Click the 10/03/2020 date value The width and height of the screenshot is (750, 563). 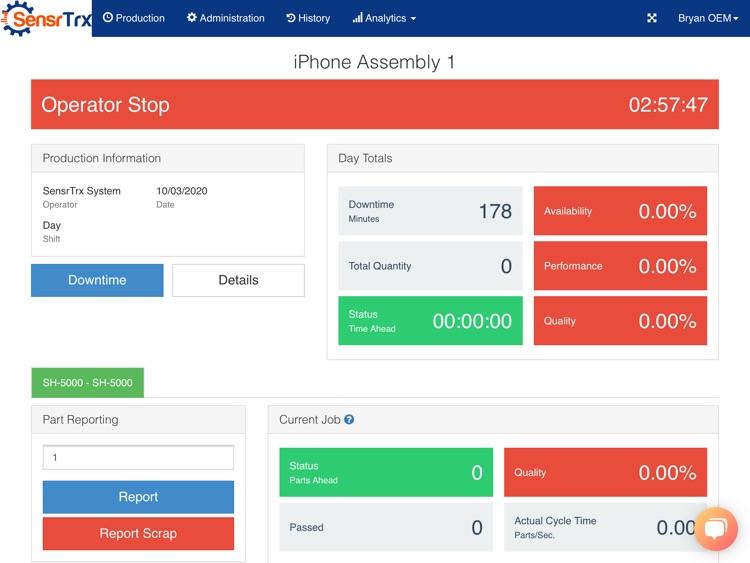point(182,191)
